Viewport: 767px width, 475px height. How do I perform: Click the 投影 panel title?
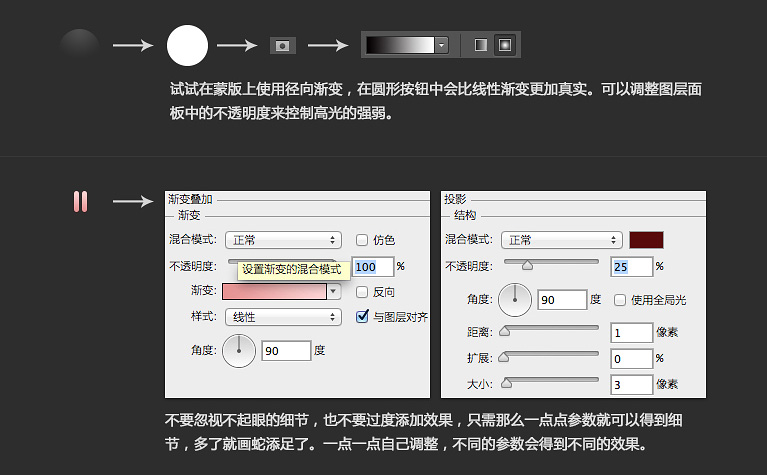point(455,199)
